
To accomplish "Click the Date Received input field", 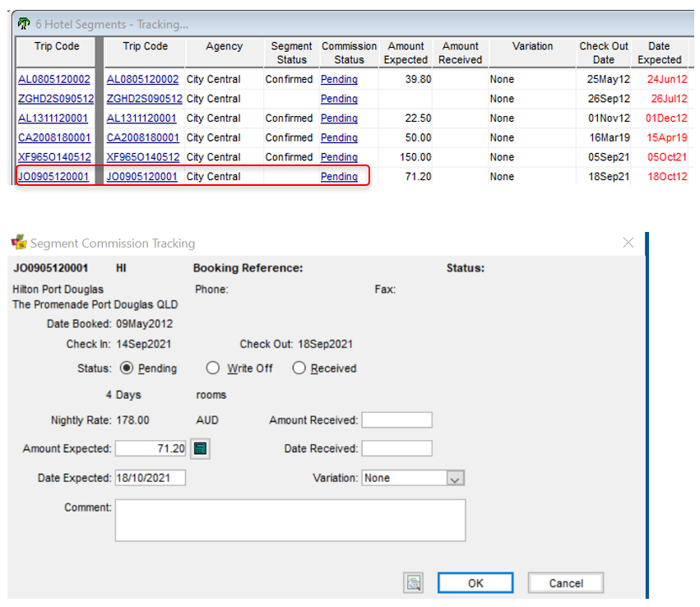I will (396, 448).
